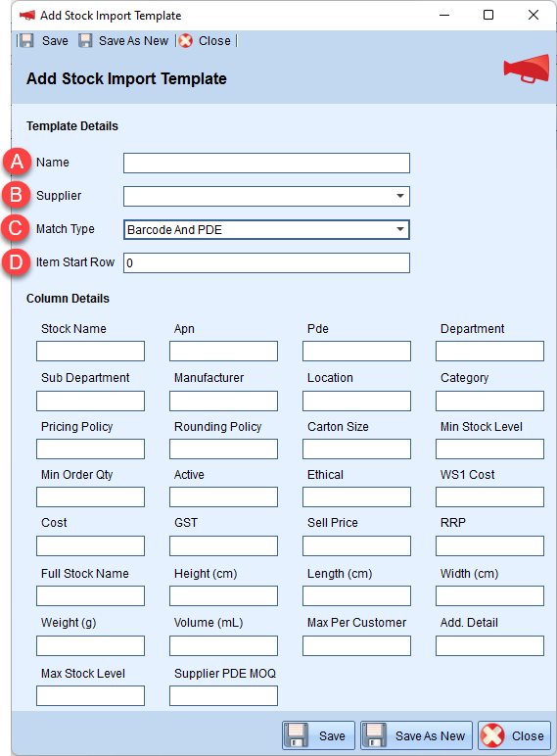Screen dimensions: 557x756
Task: Click the Save floppy icon in top toolbar
Action: pyautogui.click(x=26, y=41)
